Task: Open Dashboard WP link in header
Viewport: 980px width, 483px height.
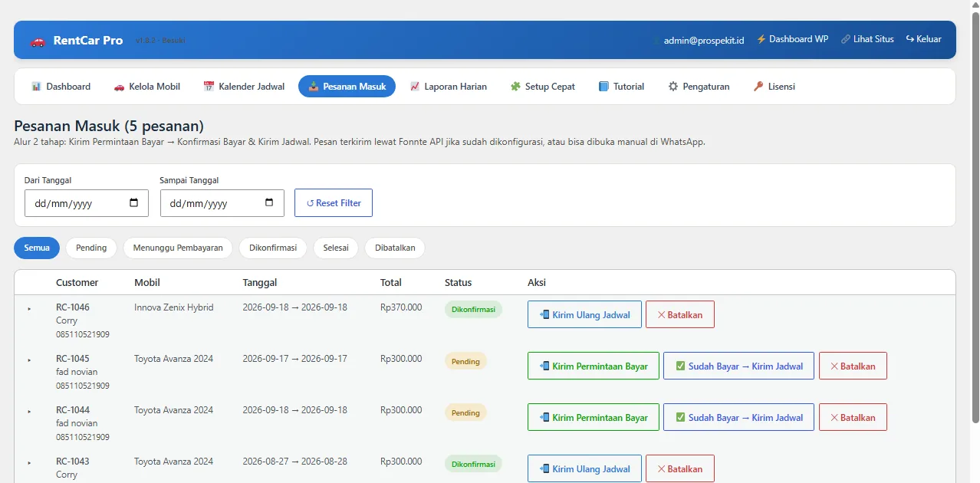Action: (x=793, y=39)
